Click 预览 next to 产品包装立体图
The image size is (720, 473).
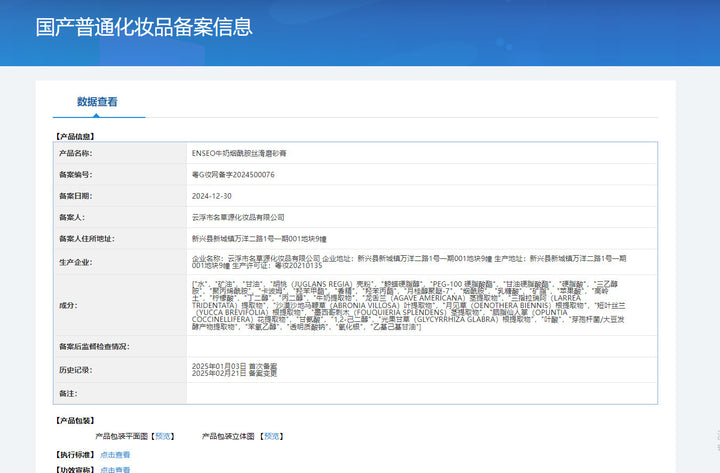pos(271,436)
